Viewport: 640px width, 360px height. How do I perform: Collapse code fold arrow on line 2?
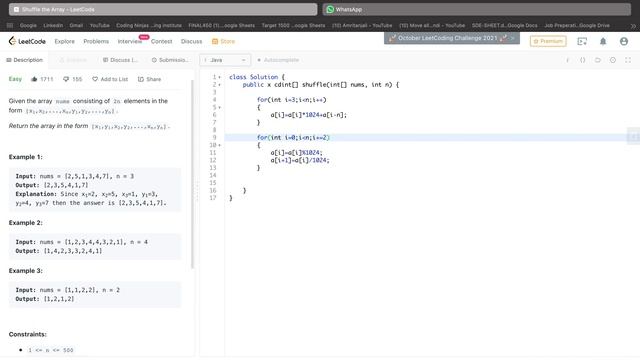coord(220,85)
